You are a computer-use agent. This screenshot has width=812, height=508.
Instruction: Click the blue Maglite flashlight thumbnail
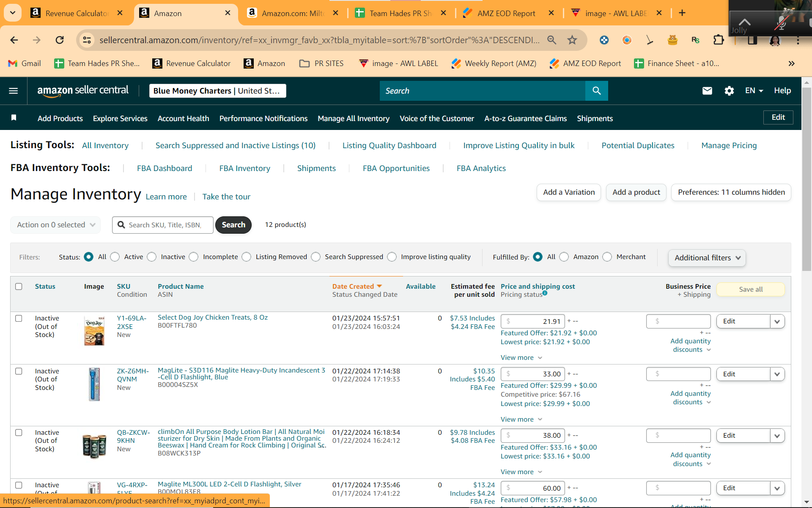pyautogui.click(x=94, y=384)
